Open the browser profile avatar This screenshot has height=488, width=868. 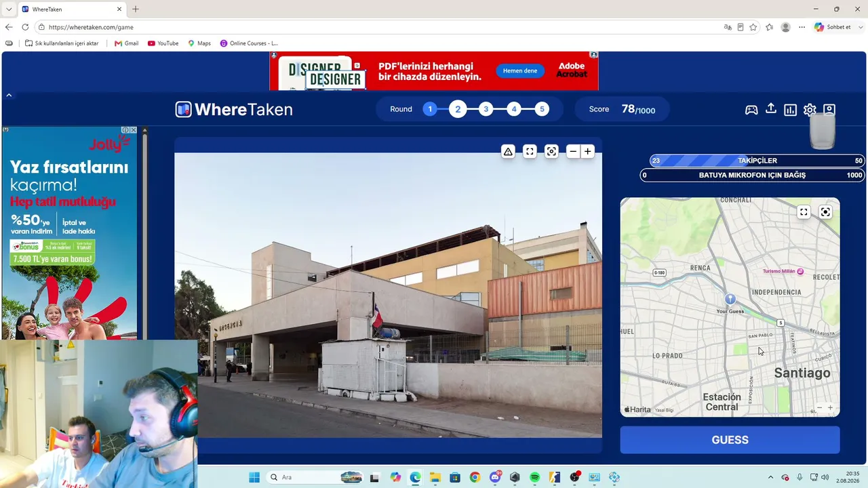[786, 27]
